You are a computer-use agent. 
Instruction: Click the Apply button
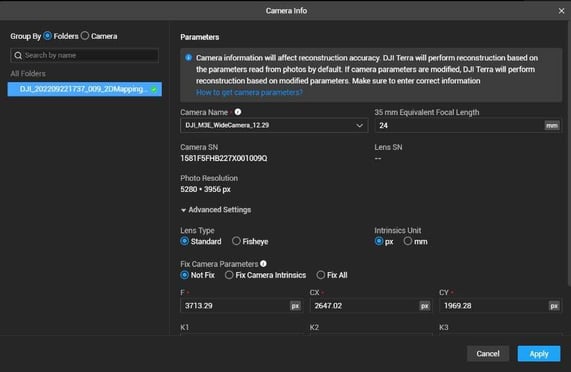click(539, 353)
